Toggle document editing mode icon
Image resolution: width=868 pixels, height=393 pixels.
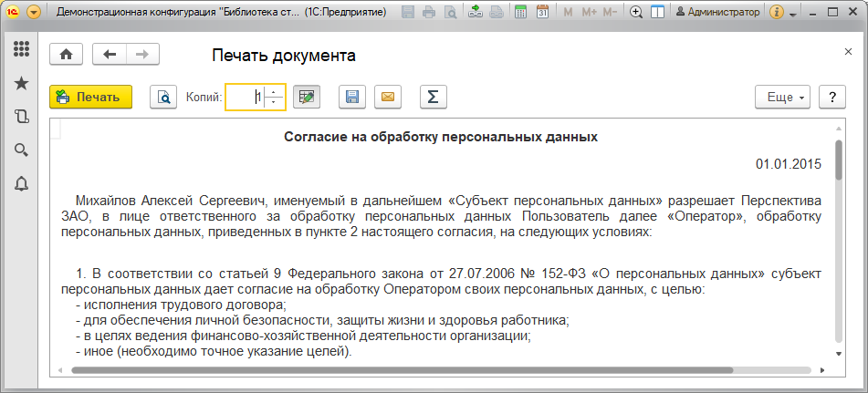[x=306, y=97]
